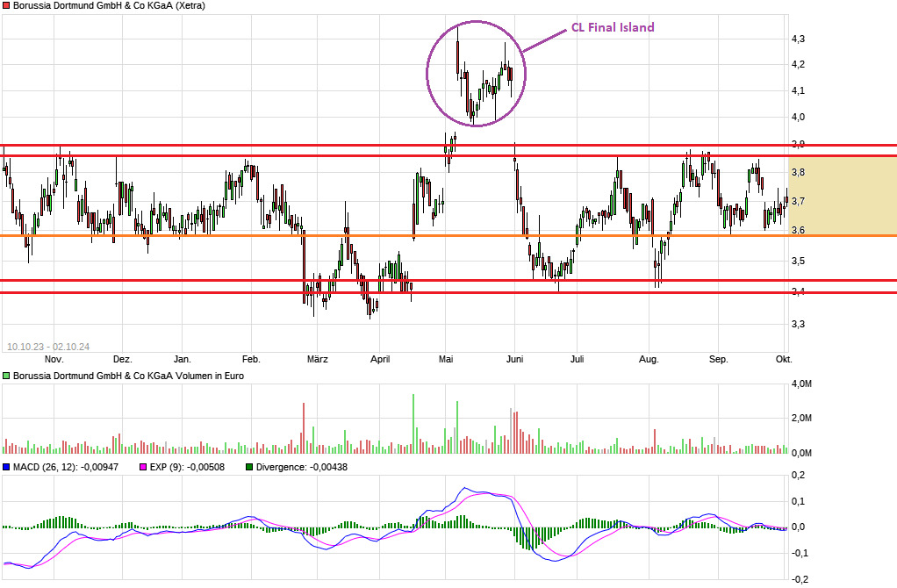Click the 3,3 price axis value

point(798,325)
